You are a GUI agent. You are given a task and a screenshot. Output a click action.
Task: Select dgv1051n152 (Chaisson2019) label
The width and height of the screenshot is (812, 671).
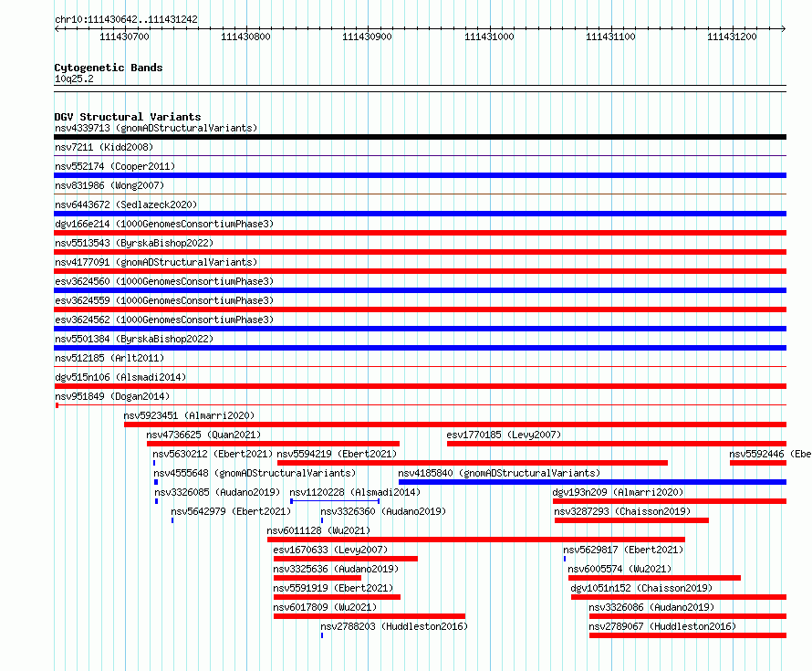pos(641,588)
